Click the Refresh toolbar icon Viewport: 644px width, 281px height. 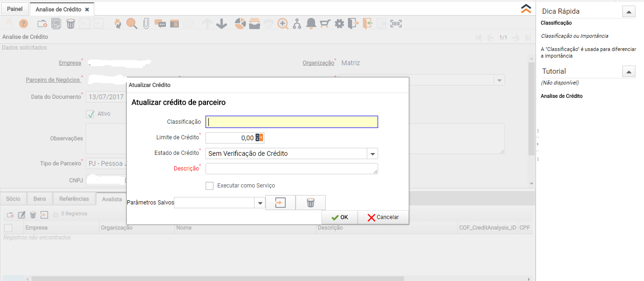coord(118,24)
